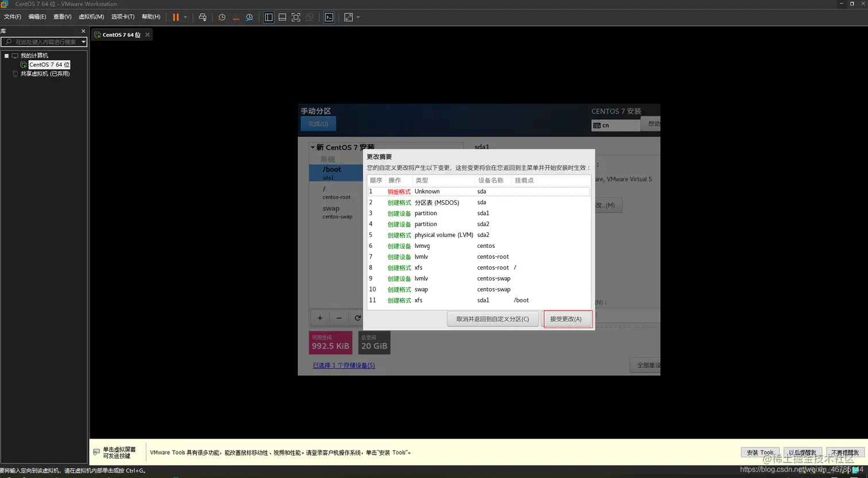Click the remove mount point minus icon
This screenshot has height=478, width=868.
click(339, 318)
